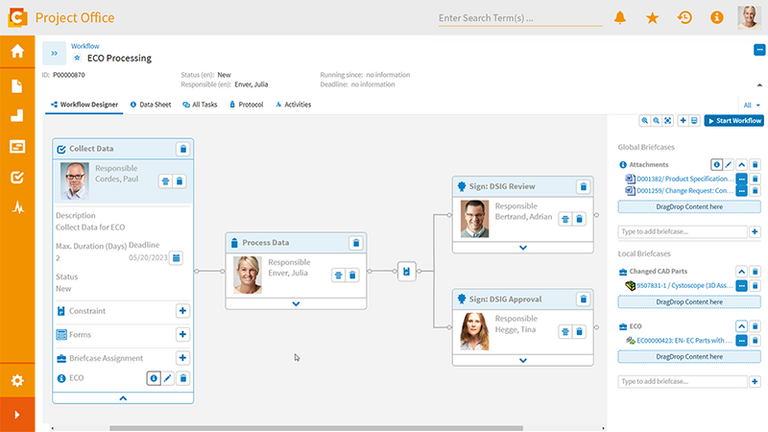The image size is (768, 432).
Task: Open the notifications bell
Action: 620,18
